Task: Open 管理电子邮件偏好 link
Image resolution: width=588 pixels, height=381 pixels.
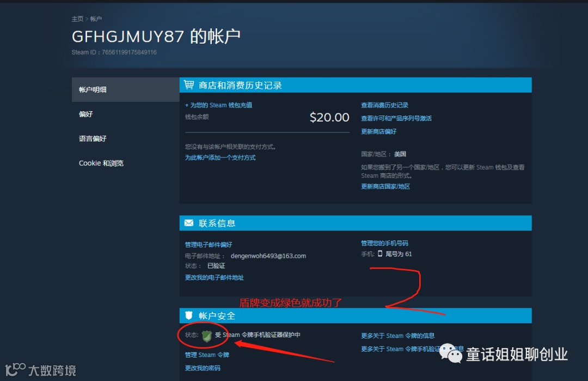Action: tap(209, 245)
